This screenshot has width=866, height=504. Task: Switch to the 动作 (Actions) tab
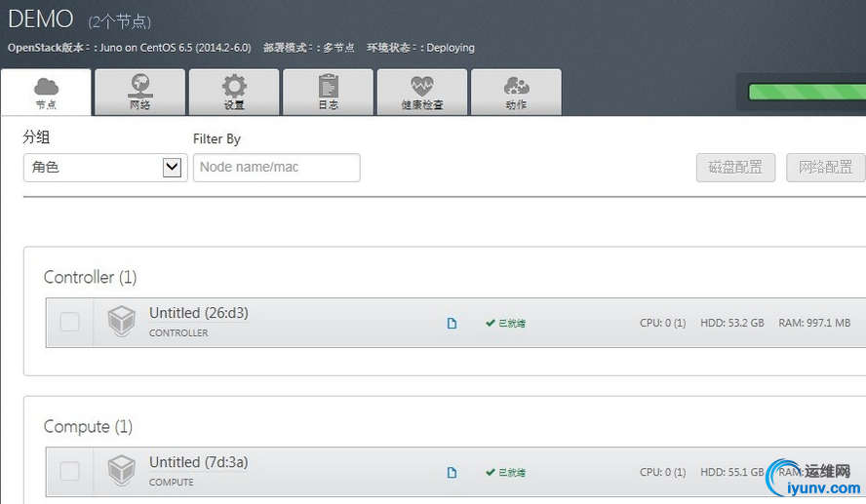[x=517, y=93]
